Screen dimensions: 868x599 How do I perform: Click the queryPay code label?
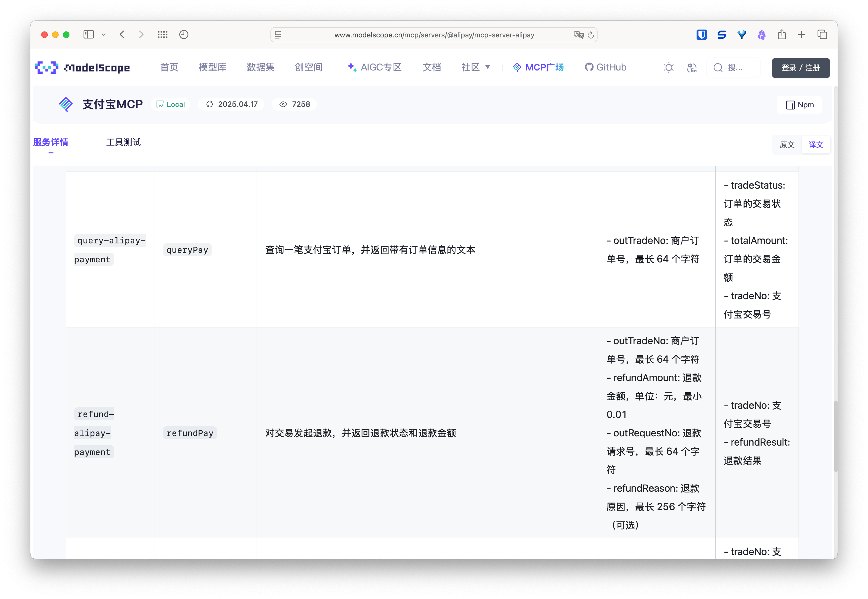pyautogui.click(x=187, y=250)
